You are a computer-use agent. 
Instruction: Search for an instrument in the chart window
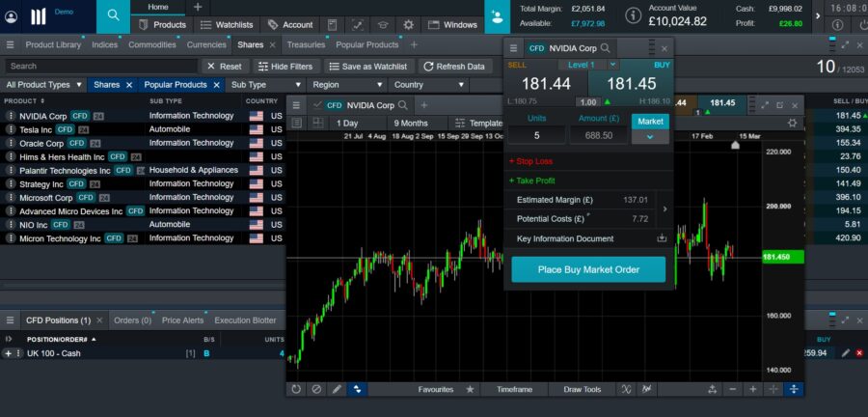pyautogui.click(x=403, y=105)
